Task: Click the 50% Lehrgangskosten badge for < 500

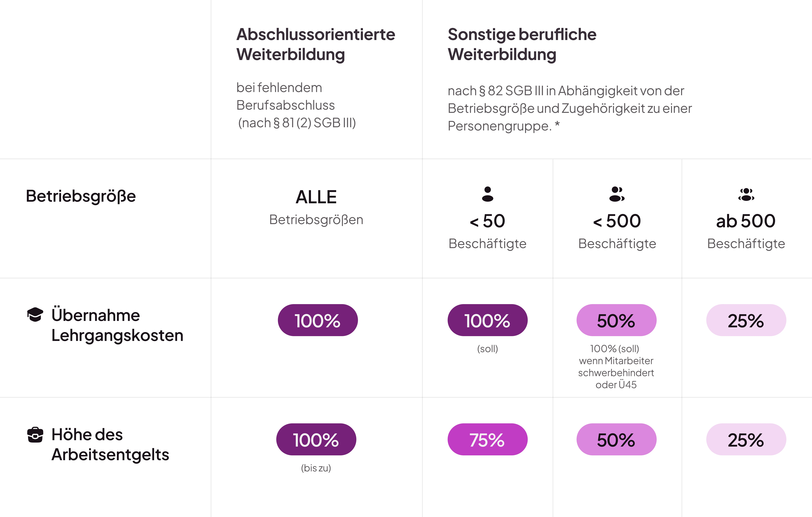Action: coord(616,320)
